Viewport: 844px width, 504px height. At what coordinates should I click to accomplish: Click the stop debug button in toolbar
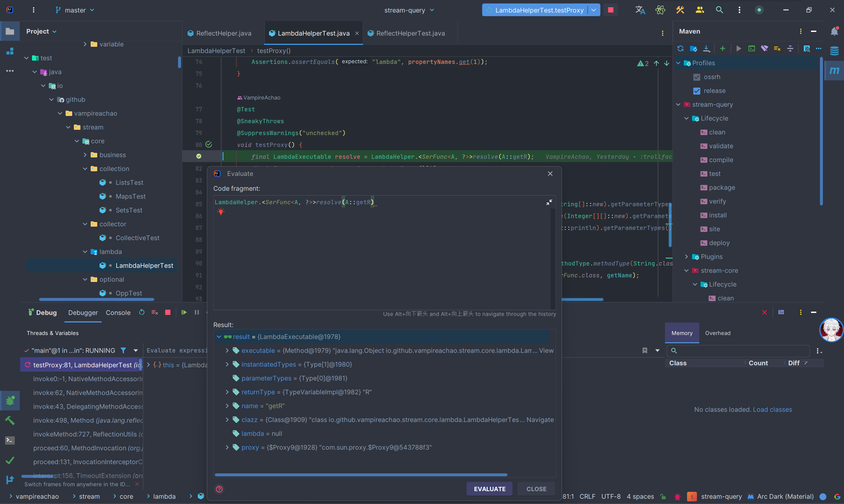(611, 10)
